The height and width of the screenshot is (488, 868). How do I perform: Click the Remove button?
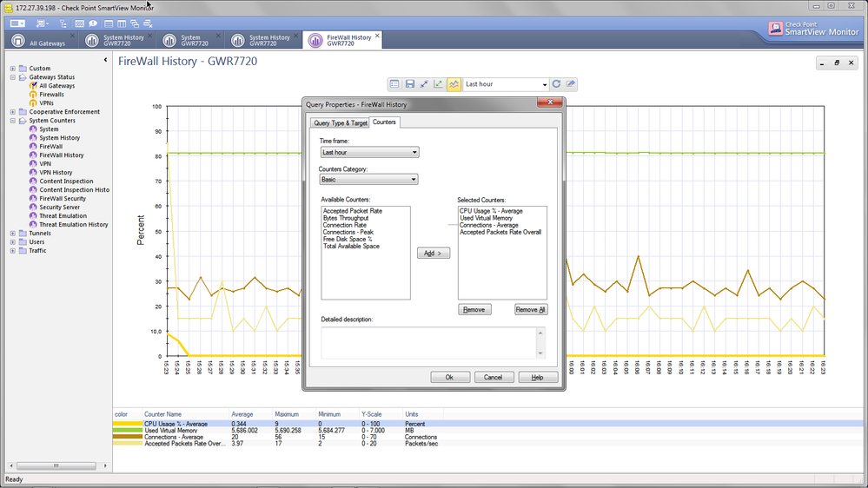pyautogui.click(x=474, y=309)
